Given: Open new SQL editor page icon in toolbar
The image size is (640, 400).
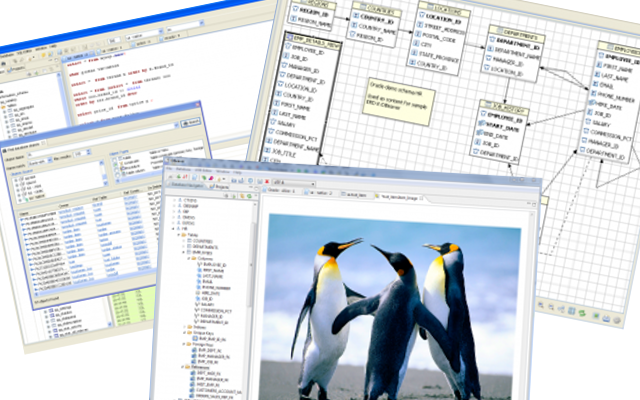Looking at the screenshot, I should 195,177.
